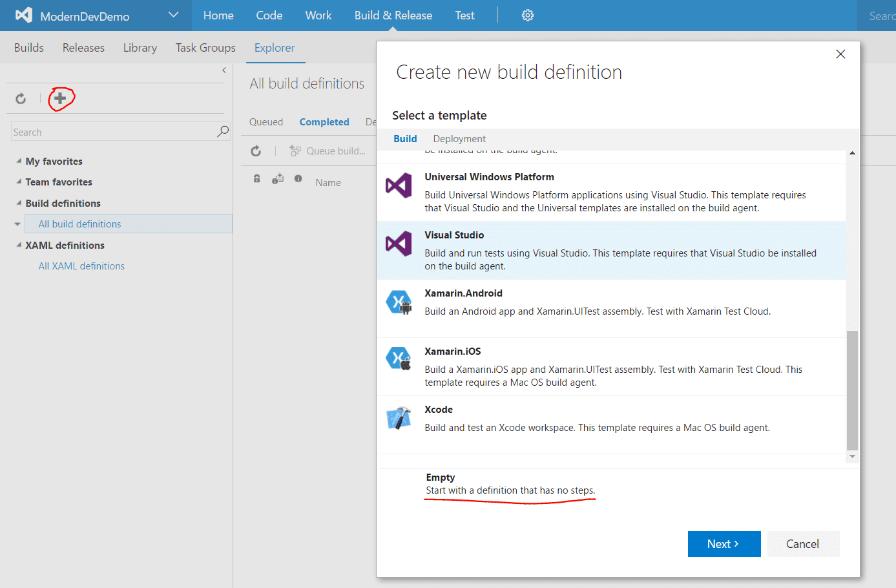Refresh the definitions tree in left pane
The width and height of the screenshot is (896, 588).
(x=21, y=98)
